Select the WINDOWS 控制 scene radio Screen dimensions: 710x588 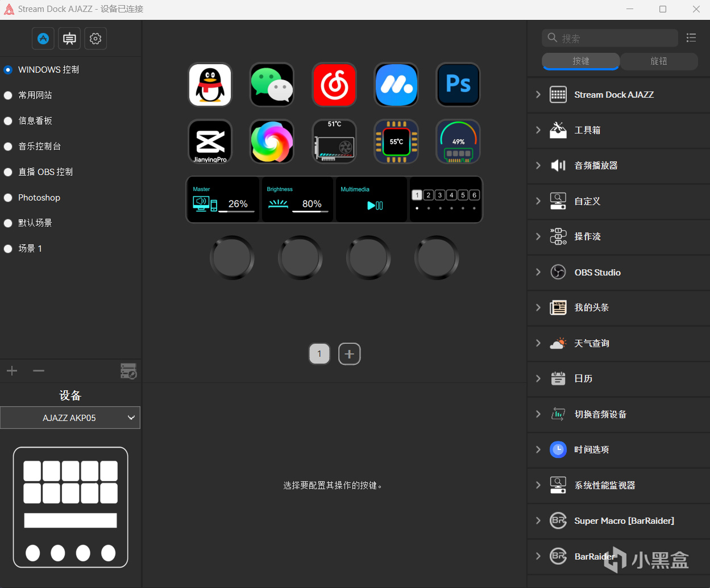pyautogui.click(x=8, y=70)
